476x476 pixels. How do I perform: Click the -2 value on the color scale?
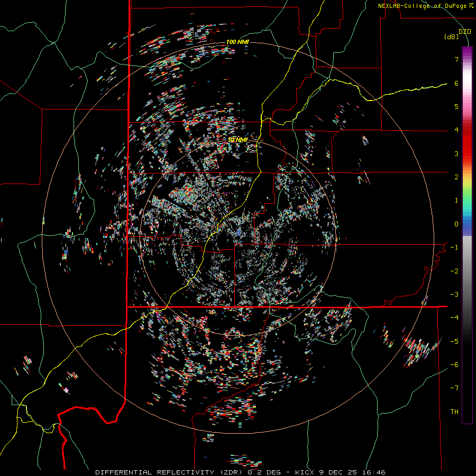454,271
